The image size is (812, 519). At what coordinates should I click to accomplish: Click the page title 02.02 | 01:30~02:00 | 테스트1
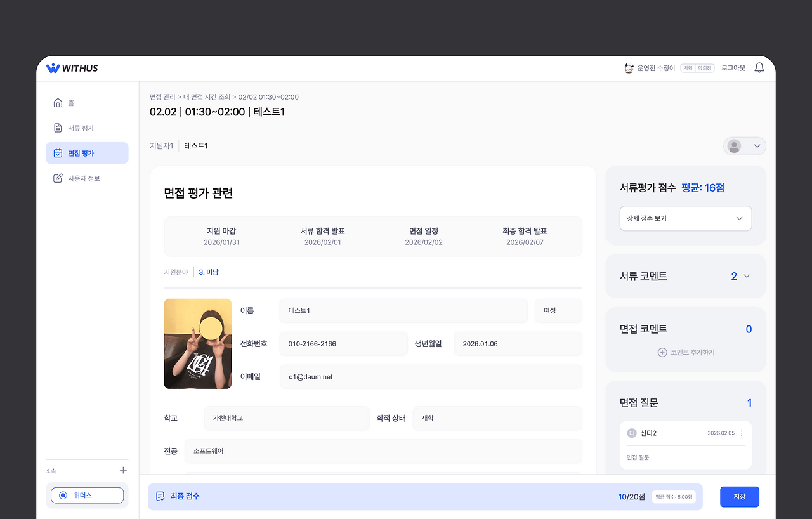tap(217, 112)
